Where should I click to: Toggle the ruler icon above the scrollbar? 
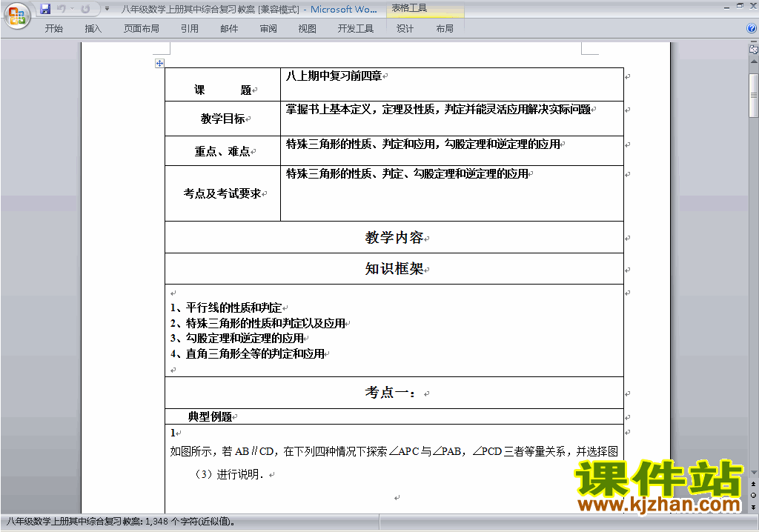pyautogui.click(x=753, y=49)
